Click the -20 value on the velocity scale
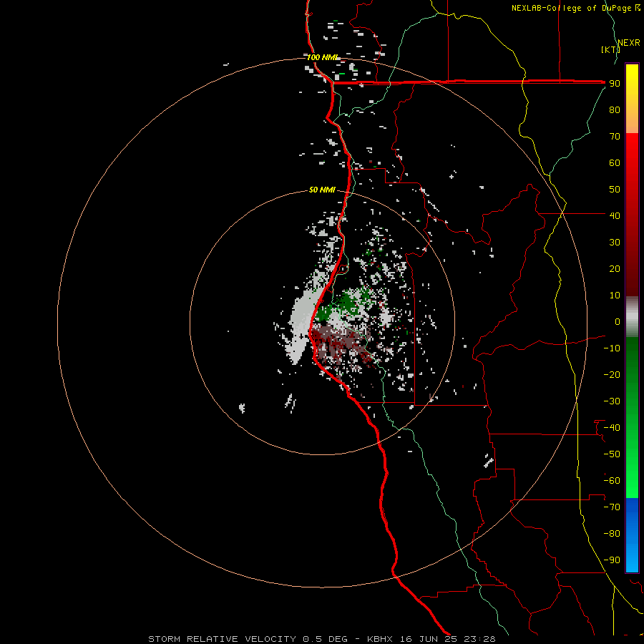The image size is (644, 644). 612,374
